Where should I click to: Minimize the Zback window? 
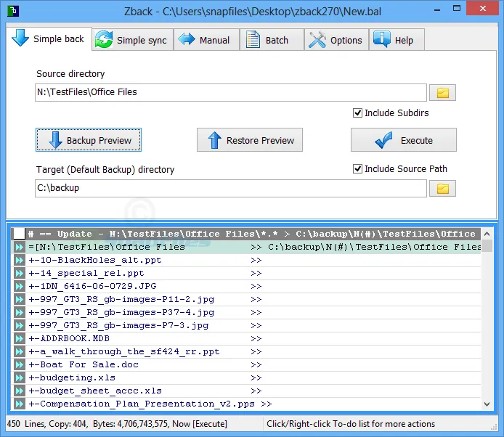click(437, 10)
